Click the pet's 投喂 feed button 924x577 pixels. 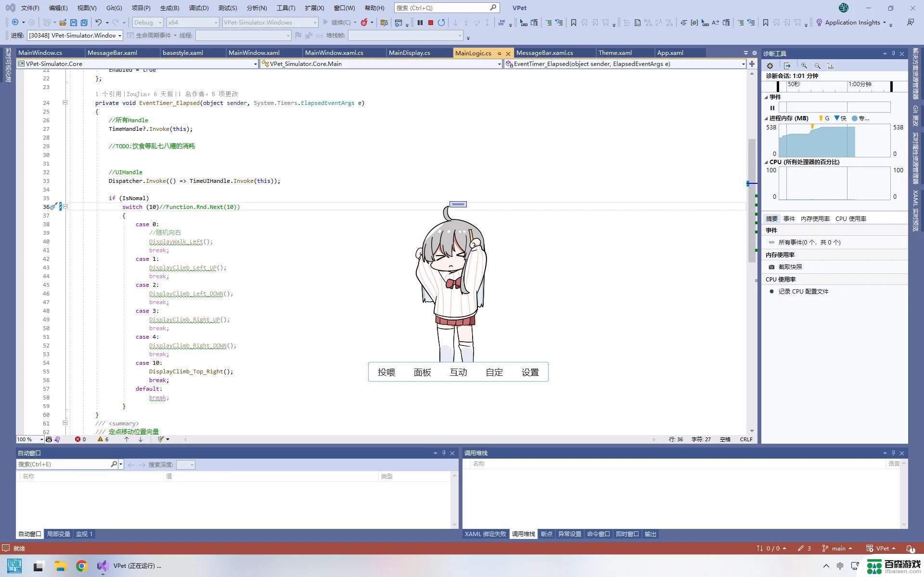point(386,372)
